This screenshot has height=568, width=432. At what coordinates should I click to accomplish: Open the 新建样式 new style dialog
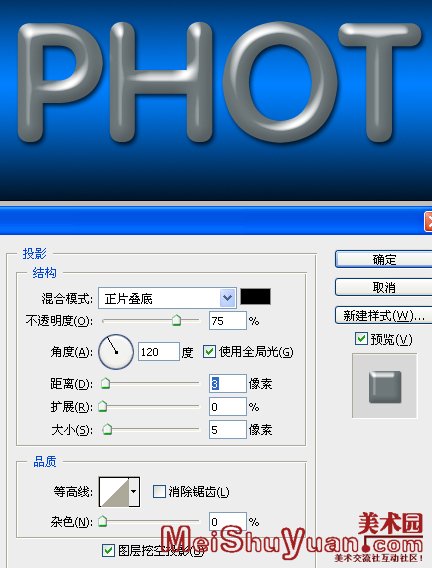[x=384, y=316]
